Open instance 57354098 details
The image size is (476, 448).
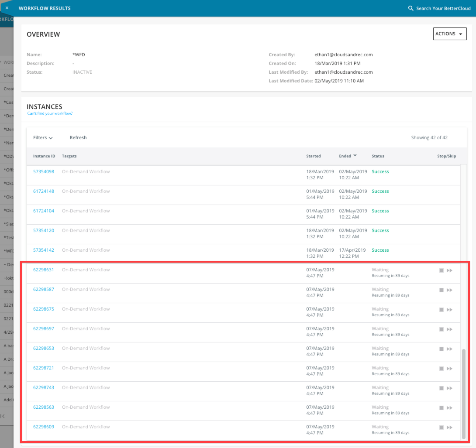pos(44,171)
